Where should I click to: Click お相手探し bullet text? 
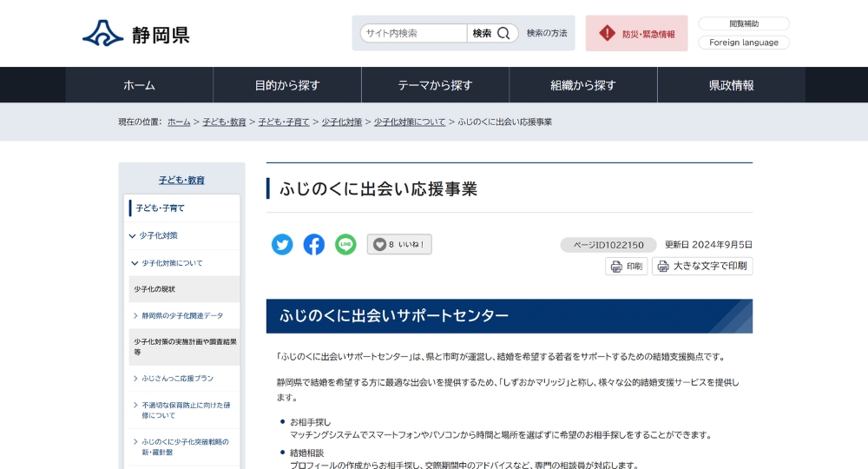pos(310,422)
